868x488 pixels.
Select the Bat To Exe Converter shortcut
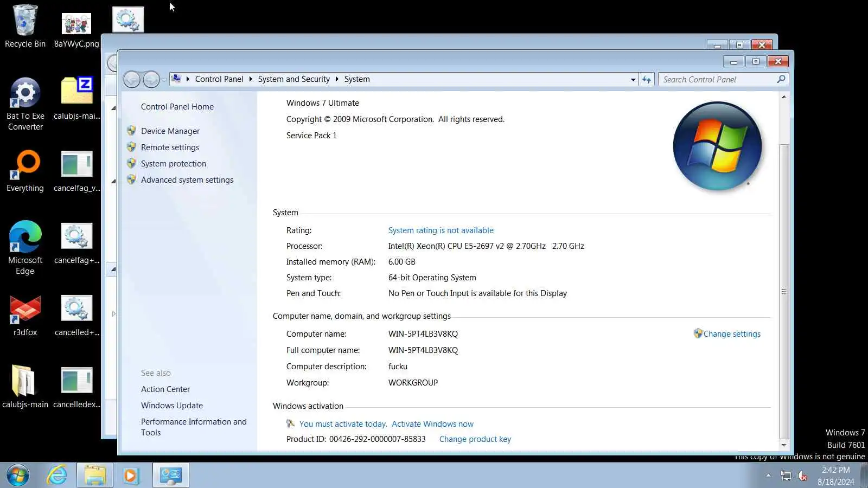coord(25,104)
